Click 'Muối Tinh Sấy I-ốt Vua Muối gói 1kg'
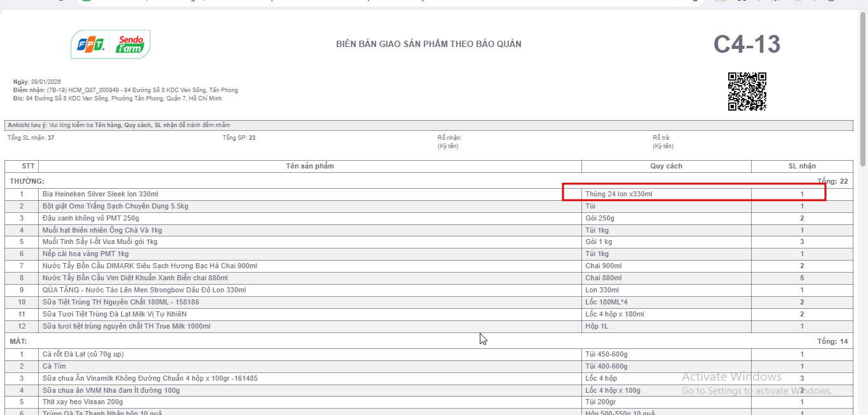This screenshot has width=868, height=415. 100,242
